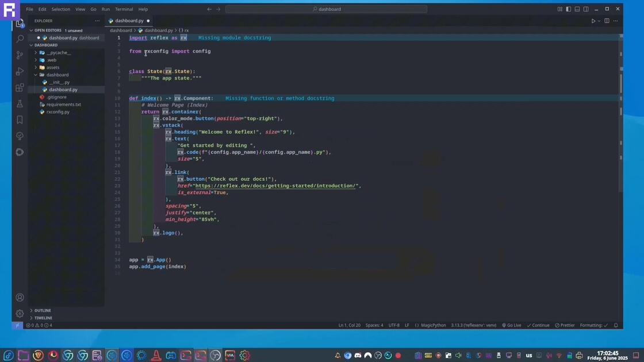644x362 pixels.
Task: Open the Terminal menu
Action: 124,9
